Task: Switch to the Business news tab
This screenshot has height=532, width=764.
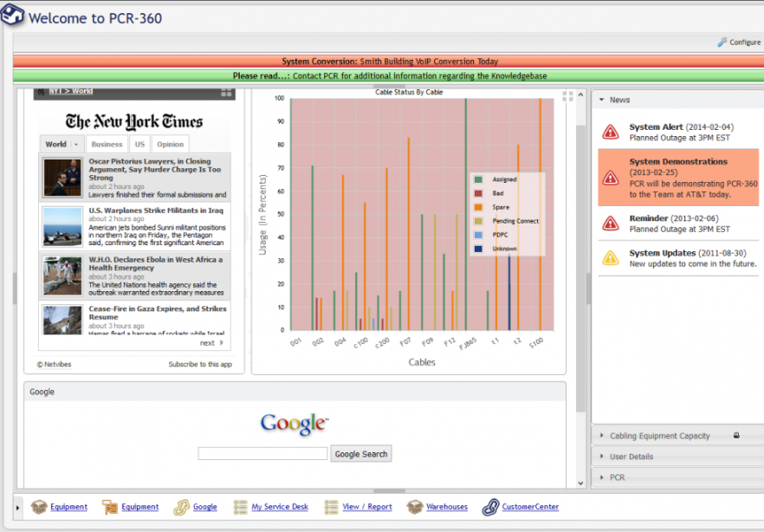Action: pos(107,145)
